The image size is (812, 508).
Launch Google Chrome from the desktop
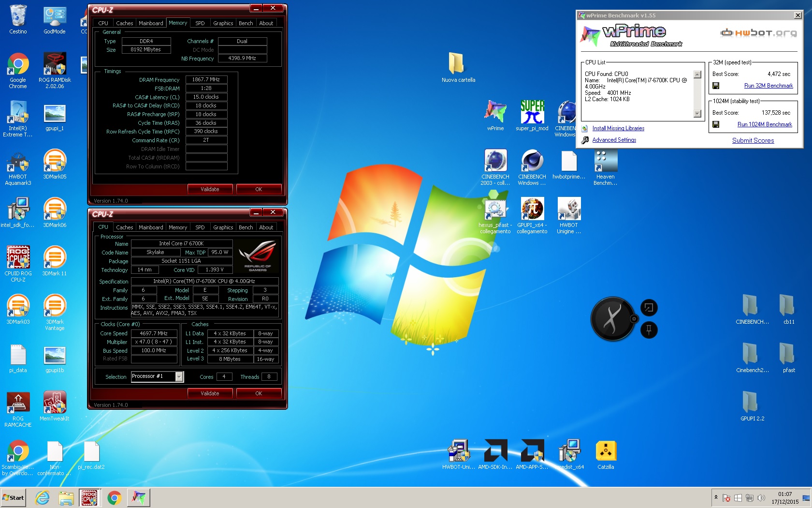coord(18,70)
